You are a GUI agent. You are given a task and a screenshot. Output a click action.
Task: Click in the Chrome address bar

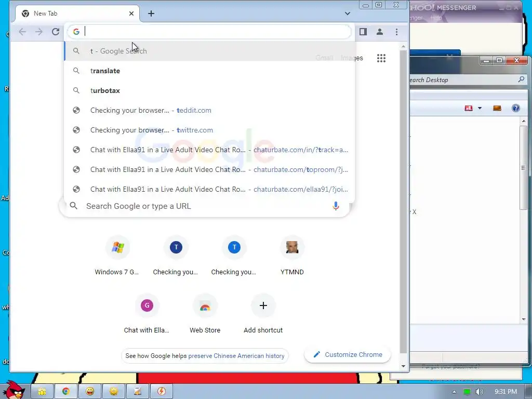pyautogui.click(x=209, y=32)
